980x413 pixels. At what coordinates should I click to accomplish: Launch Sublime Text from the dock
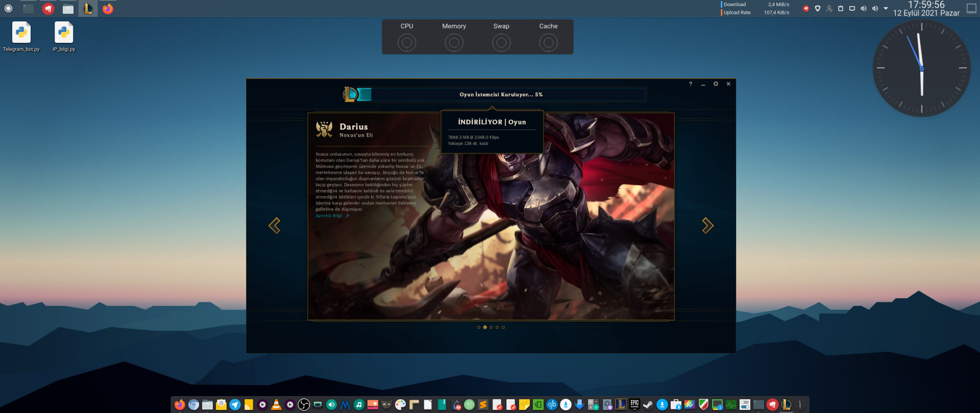(x=483, y=405)
